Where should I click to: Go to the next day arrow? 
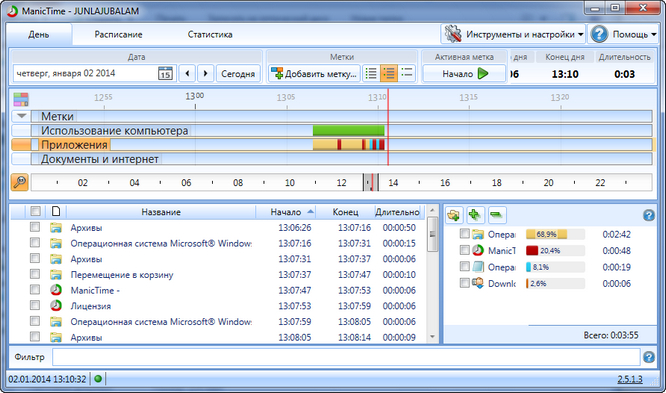coord(206,74)
